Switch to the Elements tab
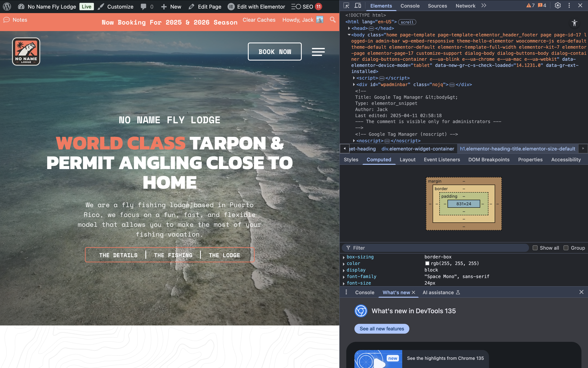This screenshot has width=588, height=368. click(x=381, y=6)
